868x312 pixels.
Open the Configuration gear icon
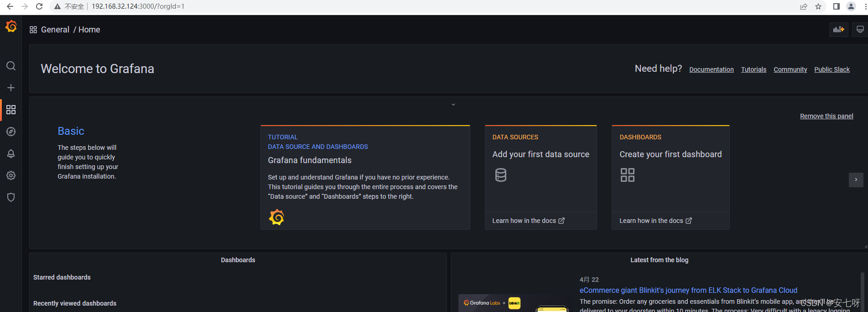[x=11, y=175]
